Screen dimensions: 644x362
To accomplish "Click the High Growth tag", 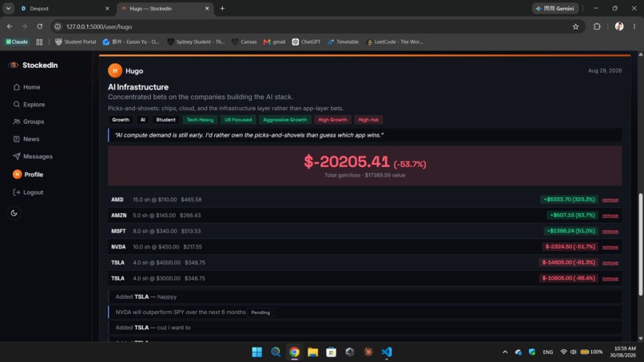I will pos(332,120).
